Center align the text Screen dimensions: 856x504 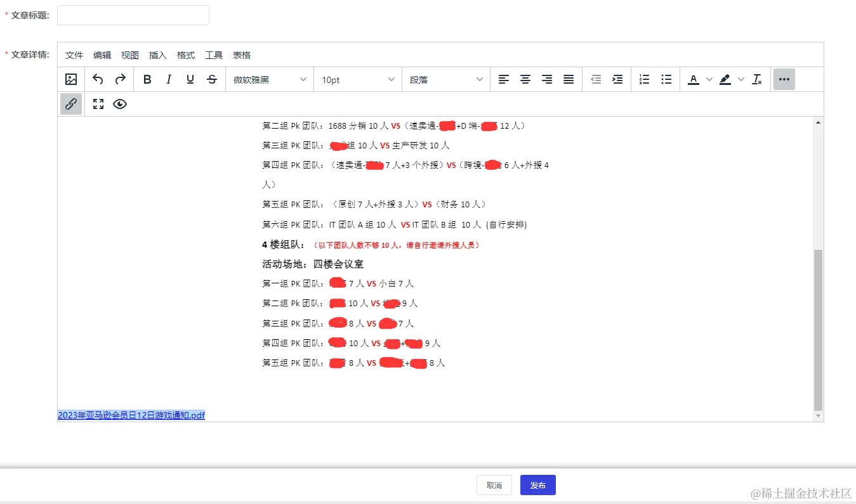click(x=525, y=79)
